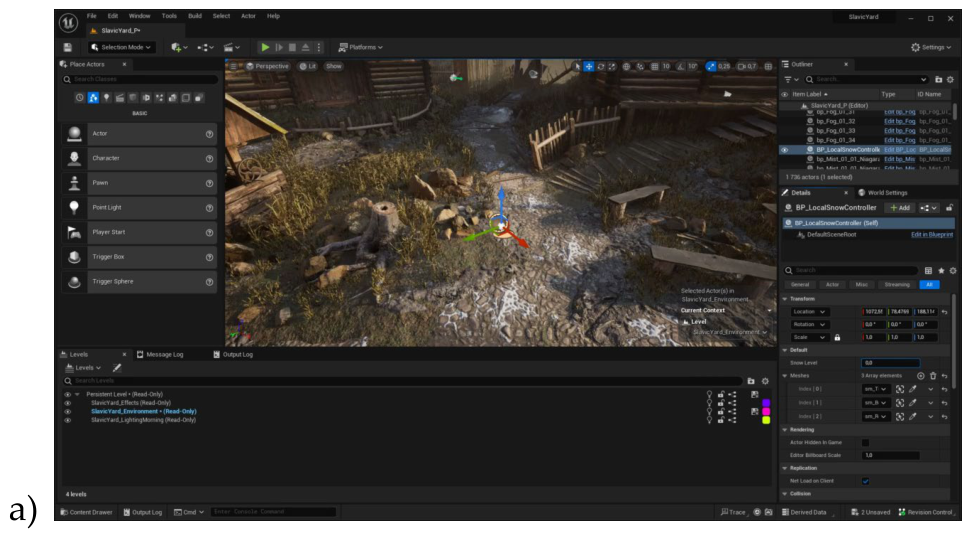Open Outliner settings gear icon

[950, 79]
